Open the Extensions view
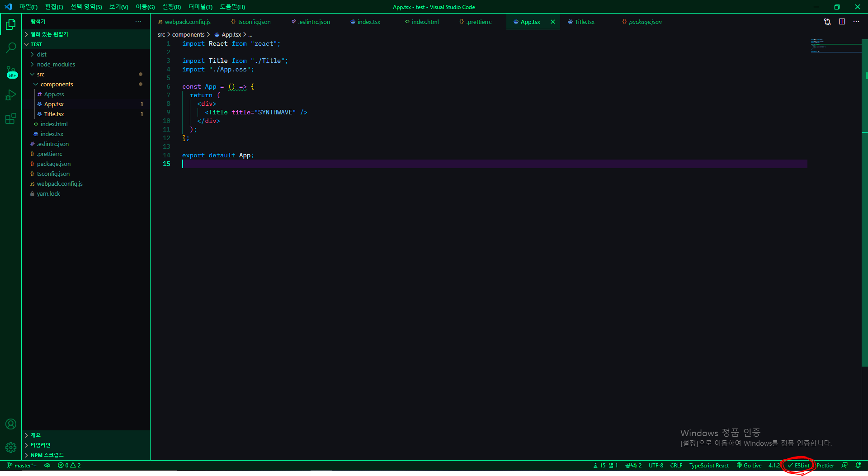Image resolution: width=868 pixels, height=476 pixels. click(10, 118)
